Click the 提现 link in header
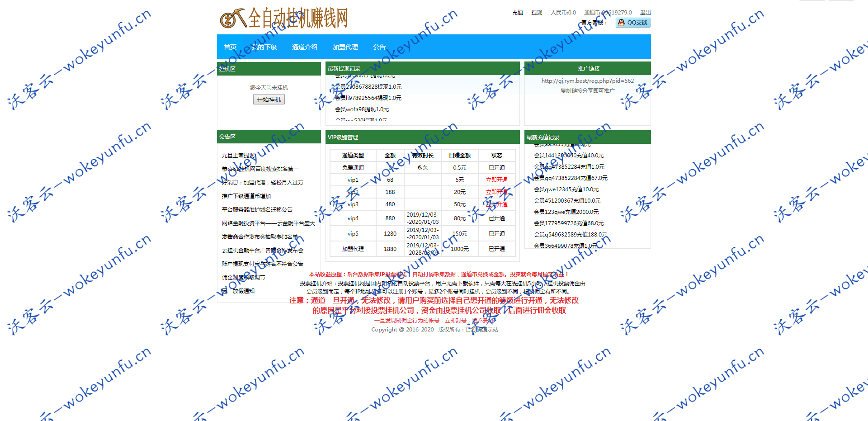Screen dimensions: 868x421 pyautogui.click(x=537, y=13)
